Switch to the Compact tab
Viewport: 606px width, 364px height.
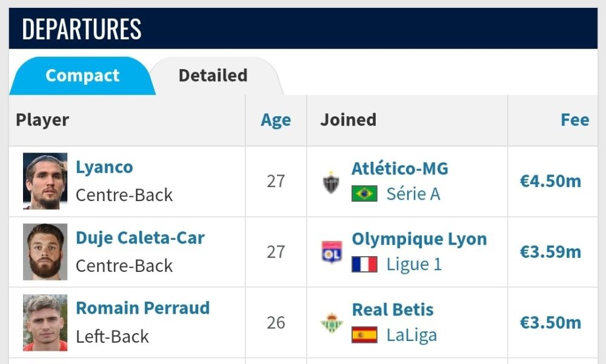pyautogui.click(x=82, y=76)
